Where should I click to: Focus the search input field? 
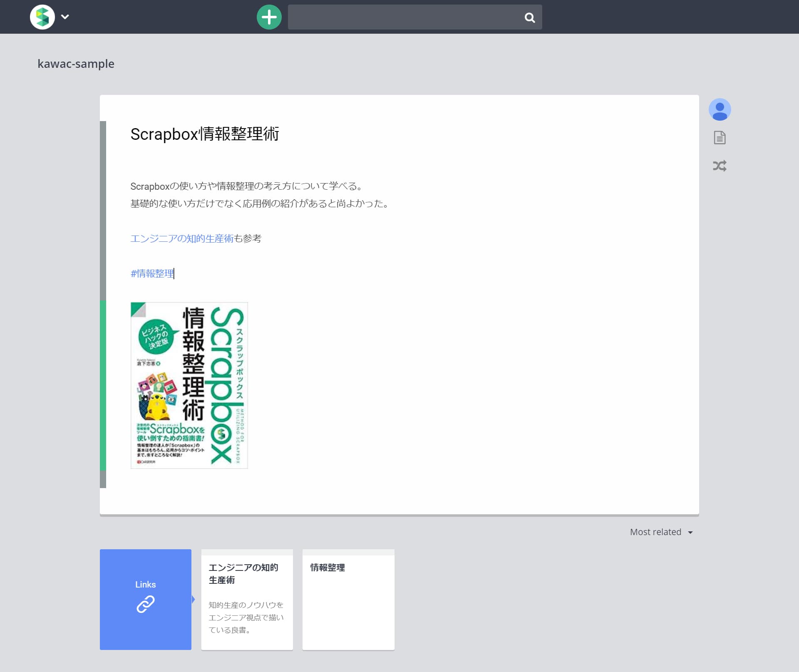(x=414, y=17)
